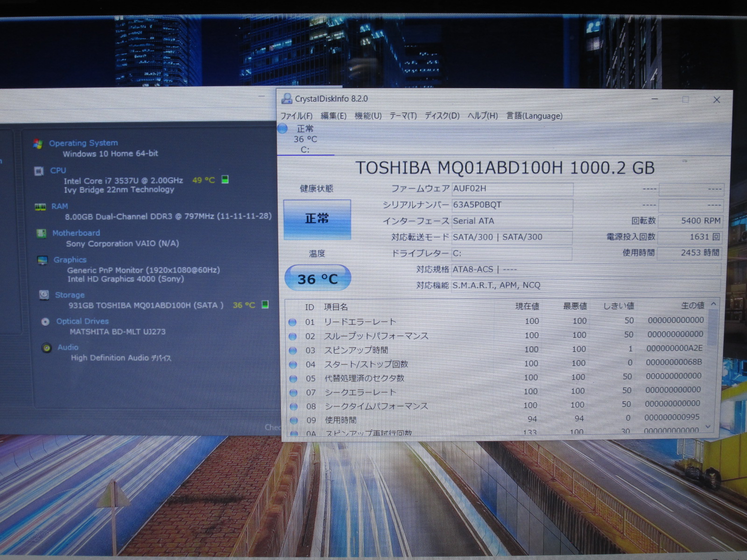Click the 正常 health status button
Viewport: 747px width, 560px height.
317,219
